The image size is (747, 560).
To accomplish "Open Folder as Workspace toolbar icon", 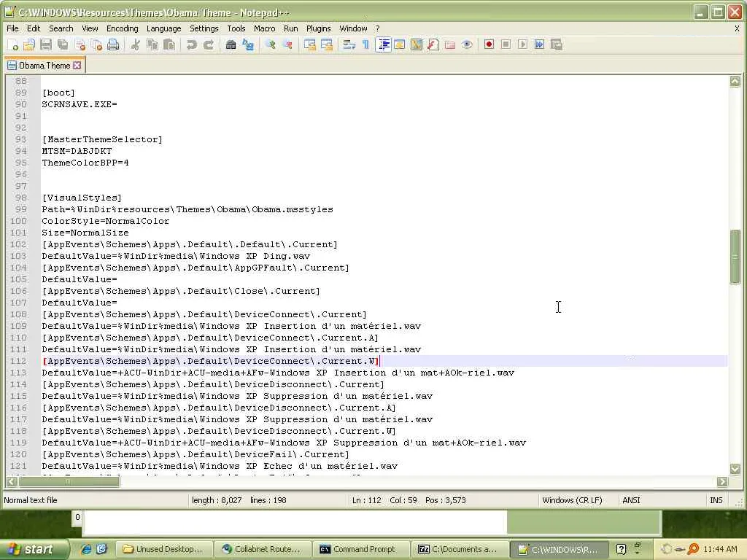I will pos(449,44).
